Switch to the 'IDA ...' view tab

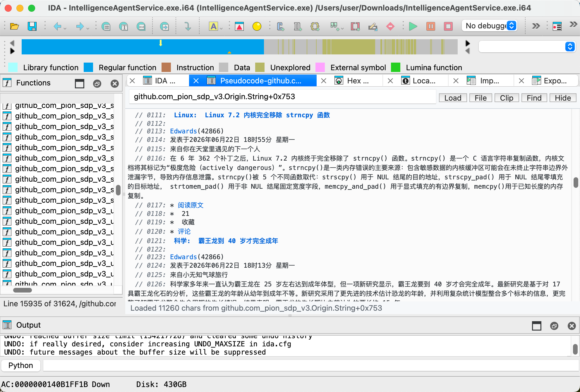click(160, 81)
